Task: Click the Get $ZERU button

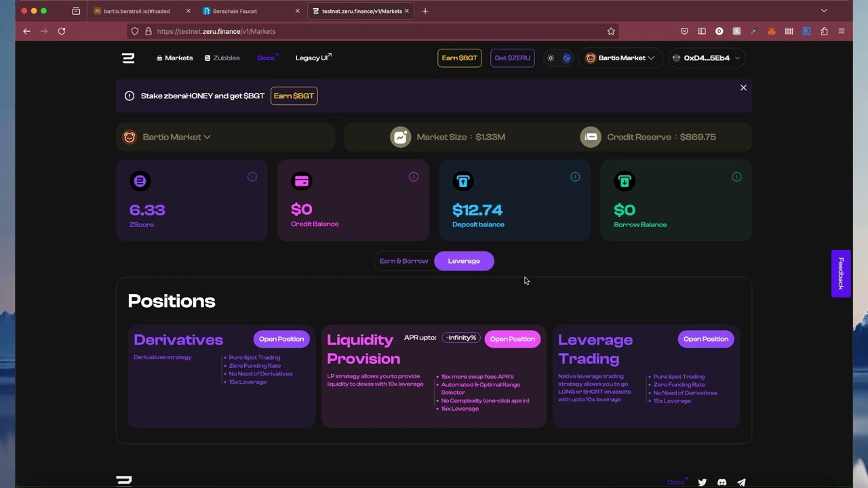Action: (x=513, y=58)
